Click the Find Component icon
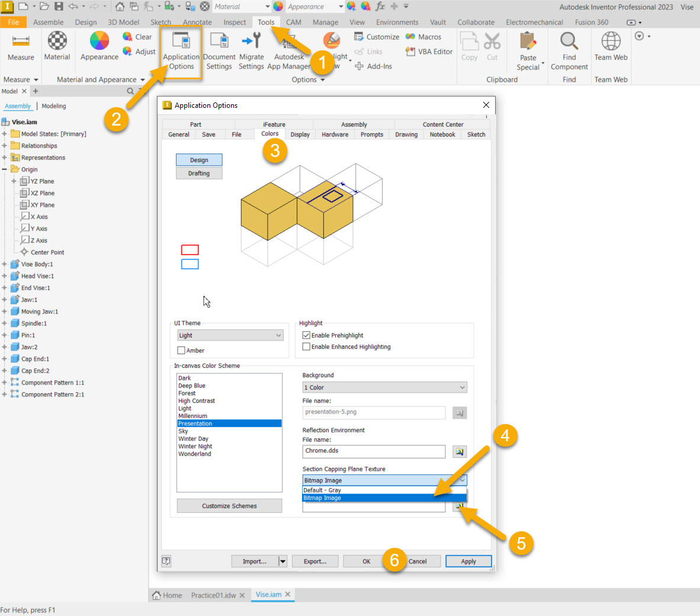Screen dimensions: 700x616 [x=569, y=41]
